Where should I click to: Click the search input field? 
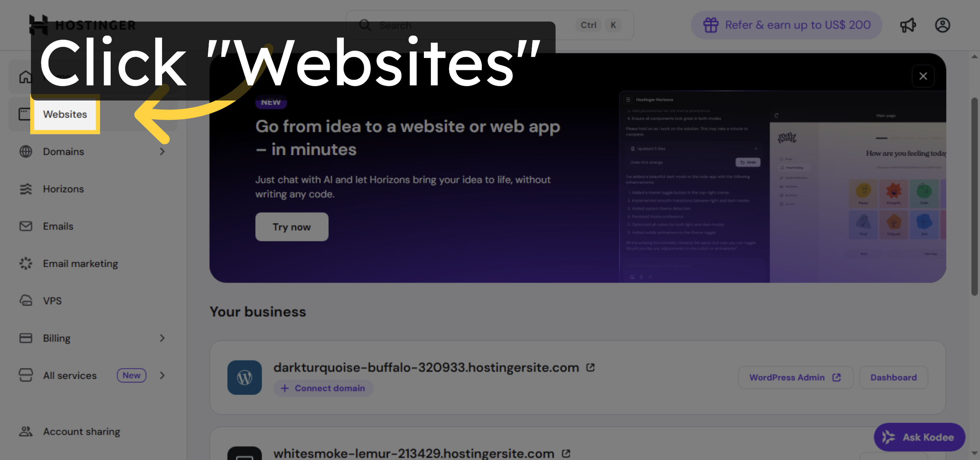click(449, 25)
